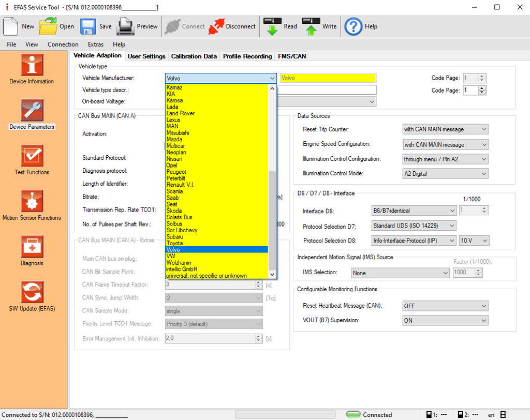Open Protocol Selection D7 dropdown
Viewport: 530px width, 420px height.
(414, 226)
